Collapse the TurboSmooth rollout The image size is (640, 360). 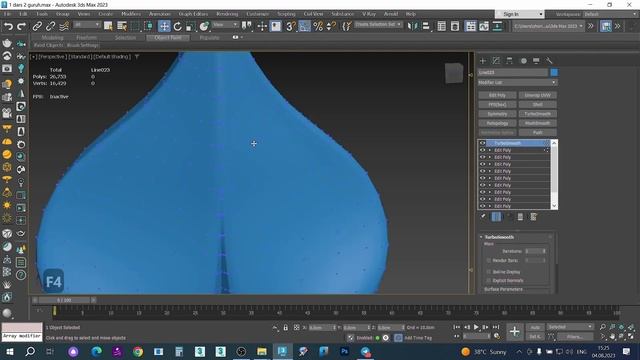pos(481,237)
